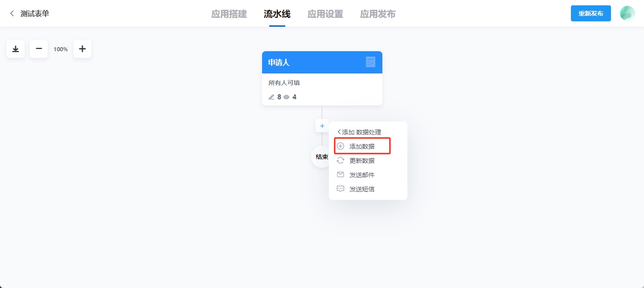
Task: Click the 更新数据 refresh icon
Action: click(x=340, y=160)
